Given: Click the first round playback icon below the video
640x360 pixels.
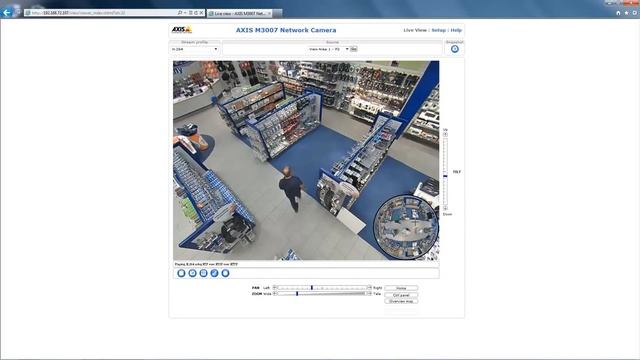Looking at the screenshot, I should (181, 273).
